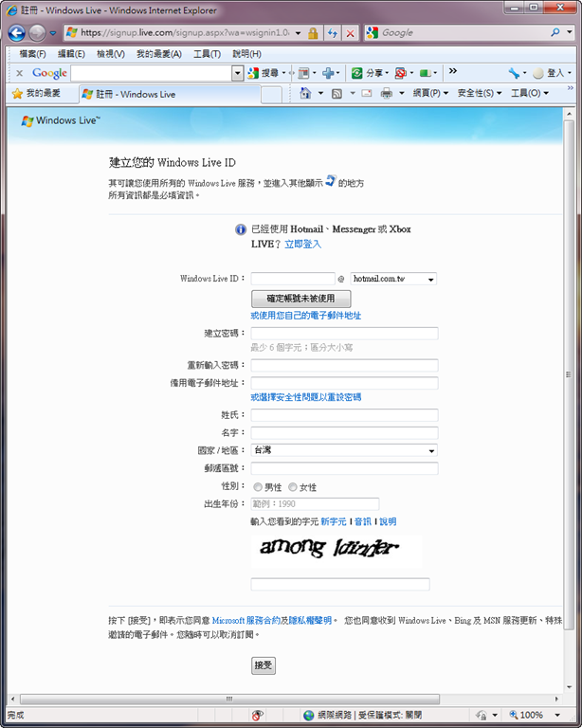Open a new blank tab

tap(271, 95)
